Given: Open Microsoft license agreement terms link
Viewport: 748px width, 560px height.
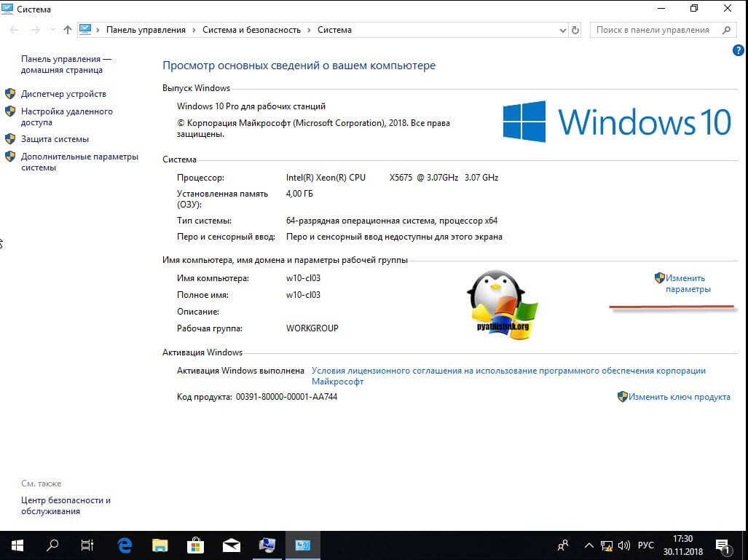Looking at the screenshot, I should 508,376.
